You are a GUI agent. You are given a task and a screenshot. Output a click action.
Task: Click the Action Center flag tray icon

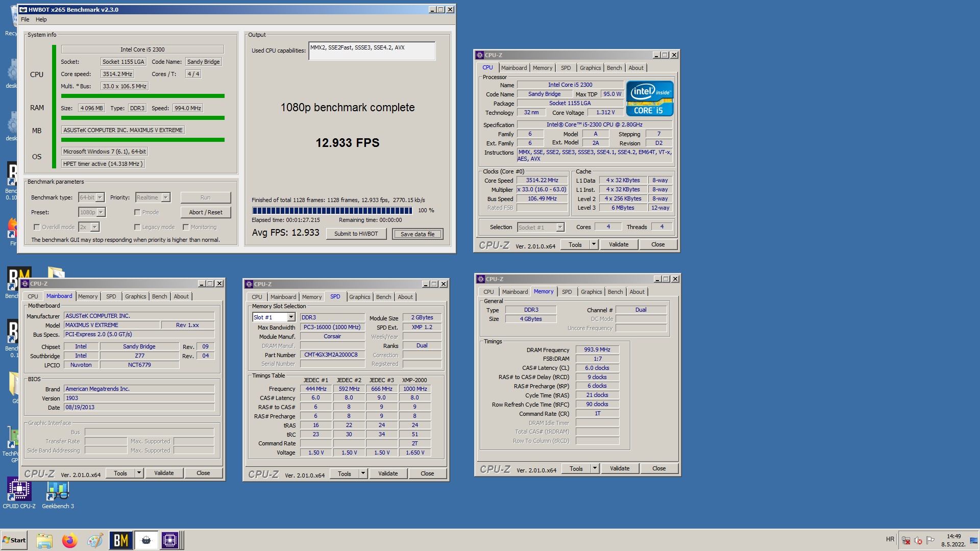coord(930,540)
